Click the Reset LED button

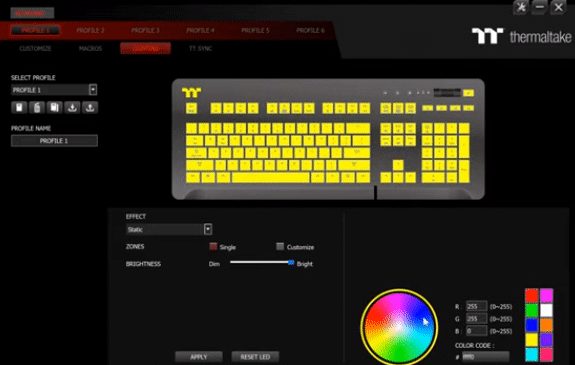pyautogui.click(x=255, y=357)
